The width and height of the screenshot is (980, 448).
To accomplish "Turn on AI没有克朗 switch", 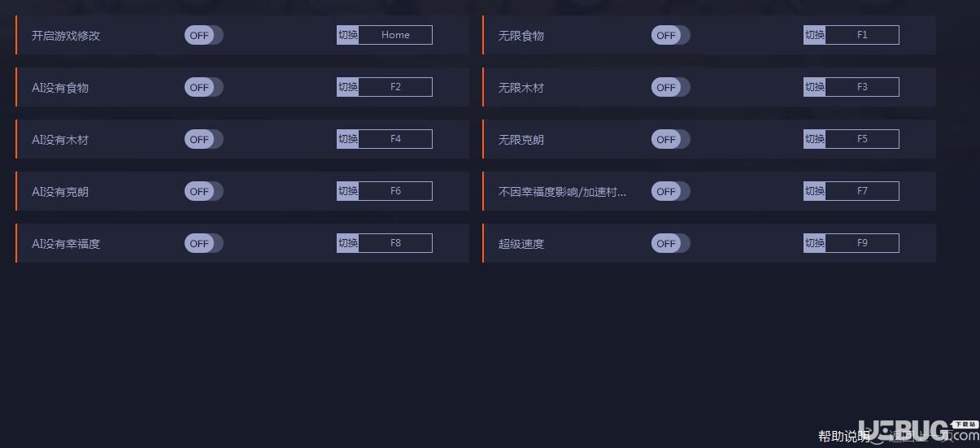I will tap(203, 191).
